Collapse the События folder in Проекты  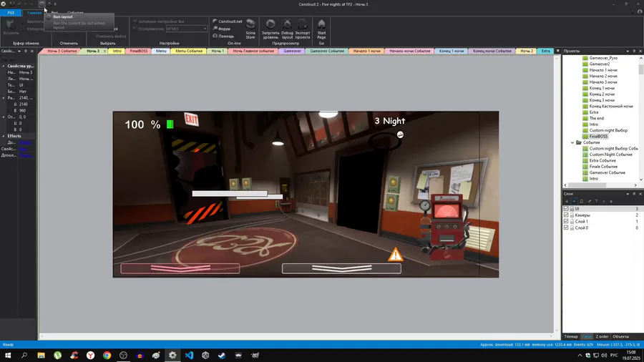pyautogui.click(x=572, y=142)
